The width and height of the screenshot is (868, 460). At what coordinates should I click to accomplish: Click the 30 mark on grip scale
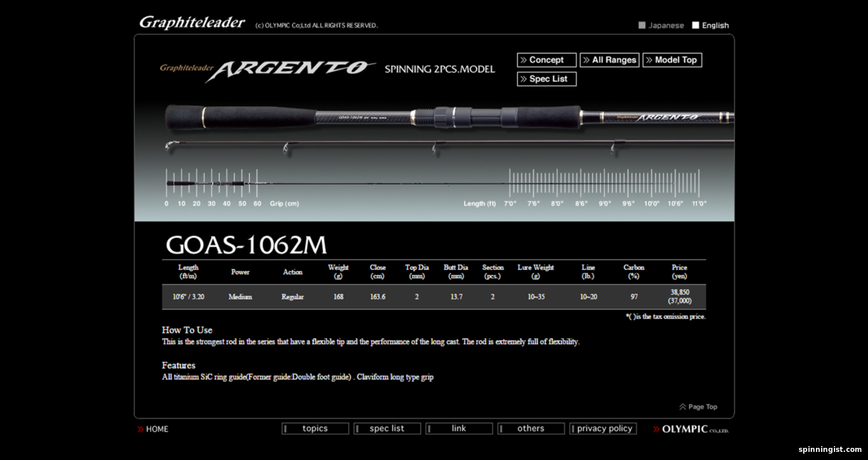pos(212,204)
